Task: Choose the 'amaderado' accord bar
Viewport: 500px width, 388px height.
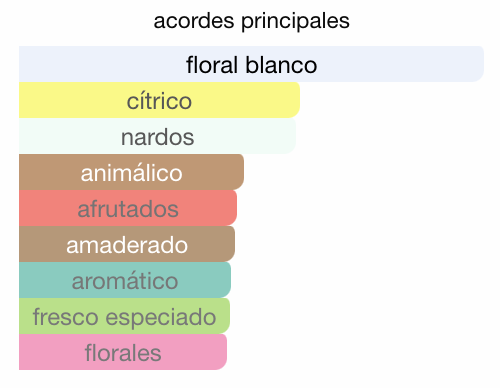Action: [127, 244]
